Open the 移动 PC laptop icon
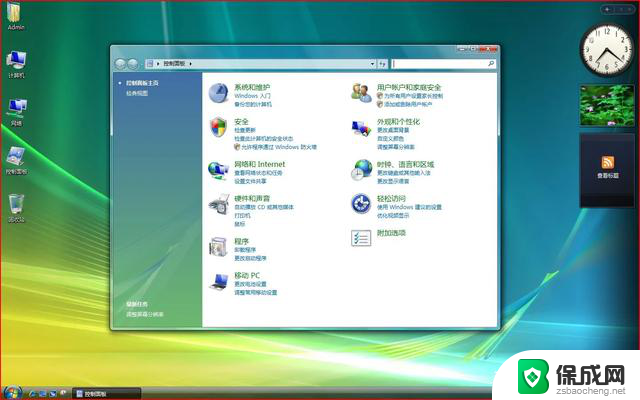This screenshot has width=640, height=400. (219, 282)
